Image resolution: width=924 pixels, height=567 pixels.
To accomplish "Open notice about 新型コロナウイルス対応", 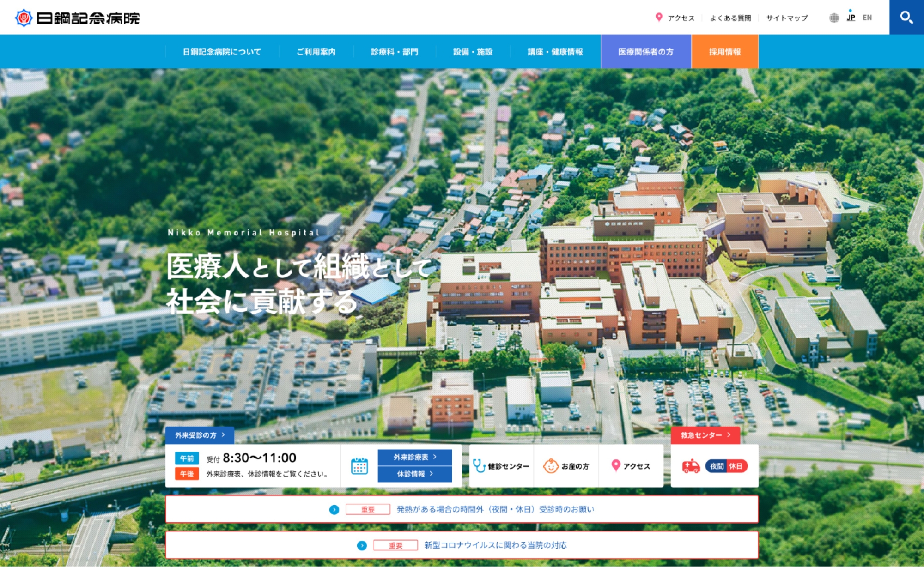I will [x=495, y=545].
